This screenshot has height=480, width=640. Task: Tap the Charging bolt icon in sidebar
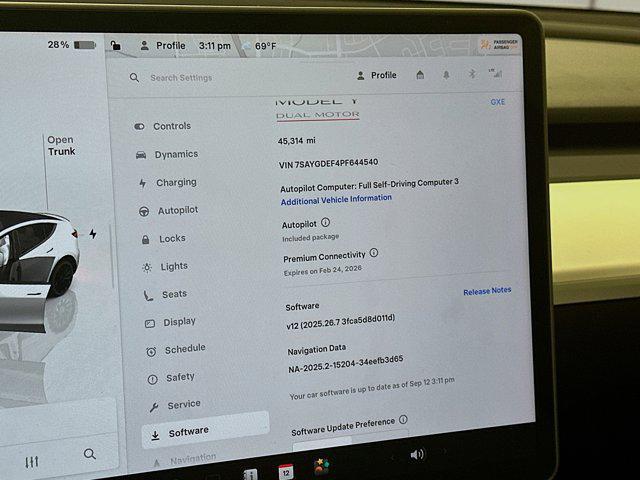point(142,183)
